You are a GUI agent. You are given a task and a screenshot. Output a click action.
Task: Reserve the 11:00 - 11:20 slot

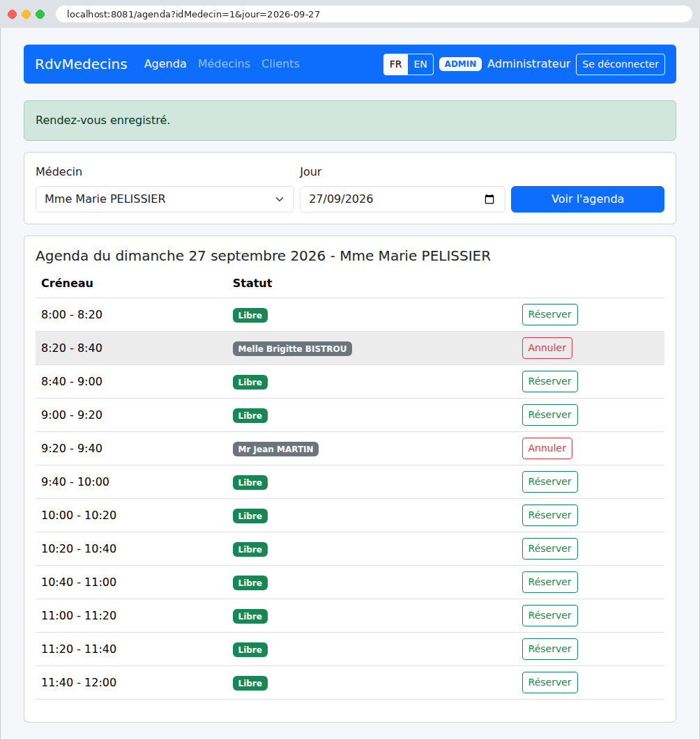tap(550, 617)
